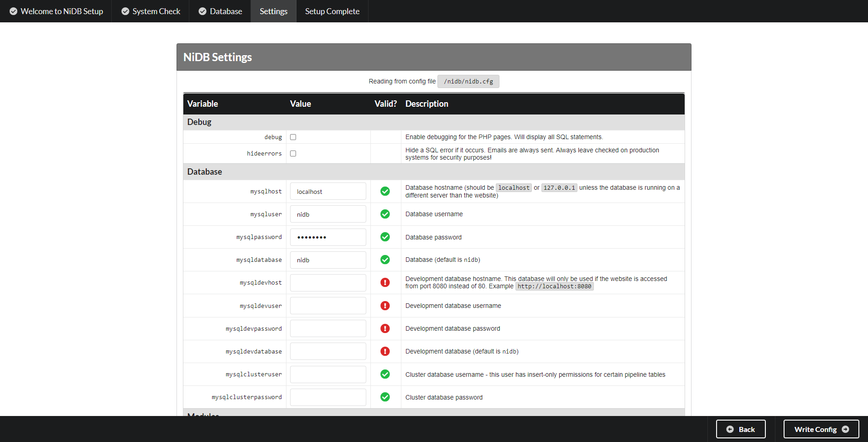Click the mysqldatabase text field

(x=328, y=260)
